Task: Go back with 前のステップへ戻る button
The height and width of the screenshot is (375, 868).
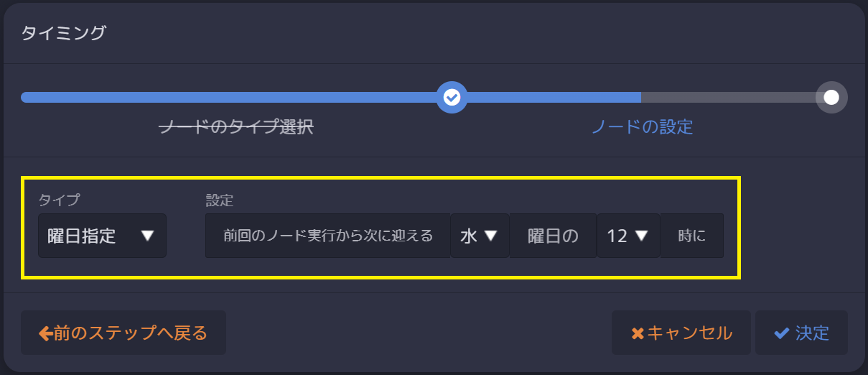Action: point(123,333)
